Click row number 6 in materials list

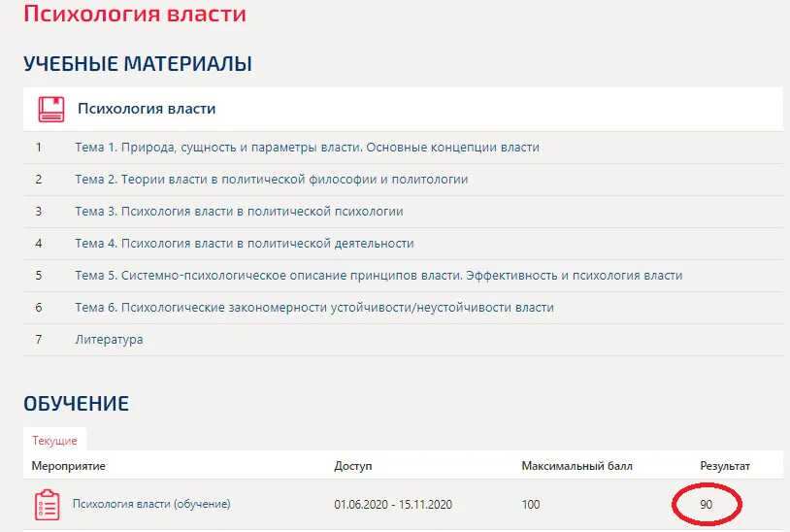click(x=38, y=308)
